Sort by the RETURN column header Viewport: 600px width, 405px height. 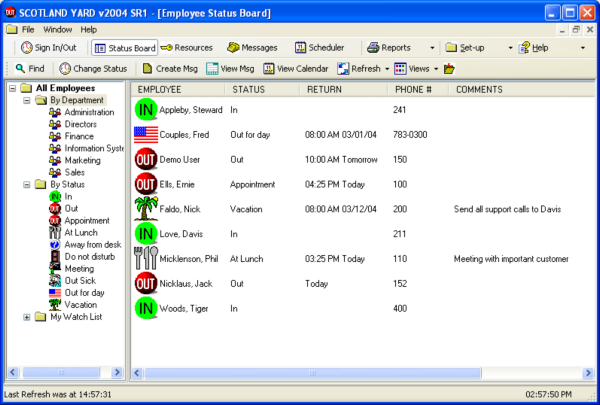(344, 90)
